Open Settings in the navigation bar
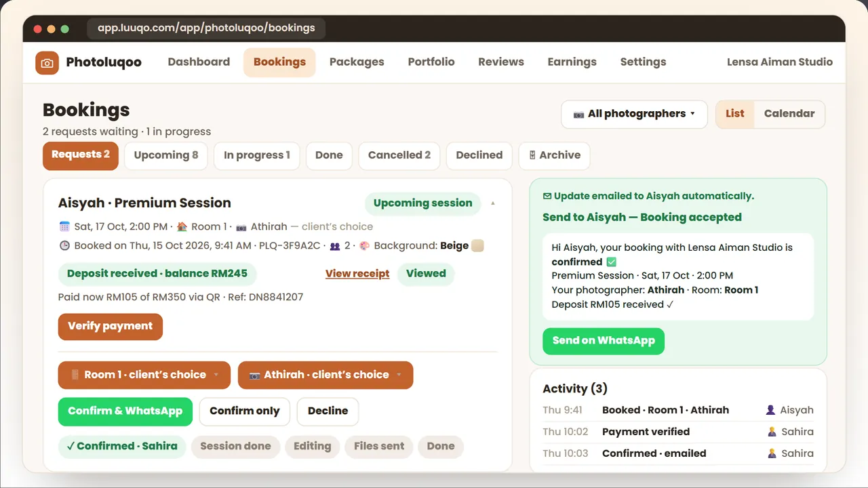The height and width of the screenshot is (488, 868). (643, 62)
